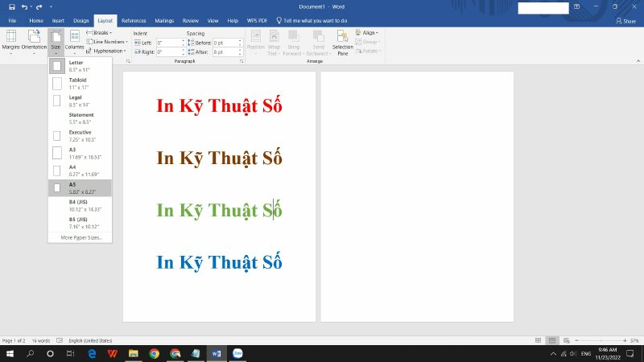644x362 pixels.
Task: Open the Align dropdown
Action: pyautogui.click(x=367, y=32)
